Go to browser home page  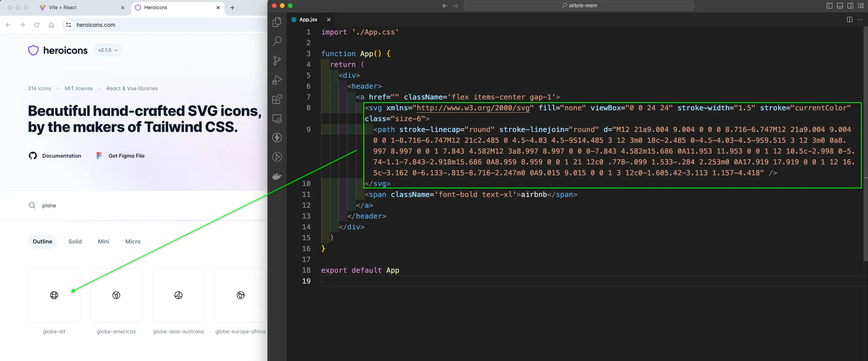[51, 25]
